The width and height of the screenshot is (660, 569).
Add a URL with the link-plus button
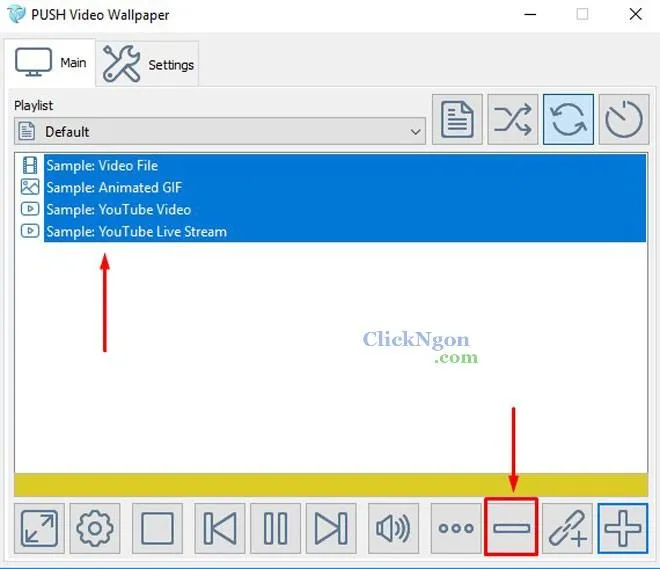[x=567, y=528]
